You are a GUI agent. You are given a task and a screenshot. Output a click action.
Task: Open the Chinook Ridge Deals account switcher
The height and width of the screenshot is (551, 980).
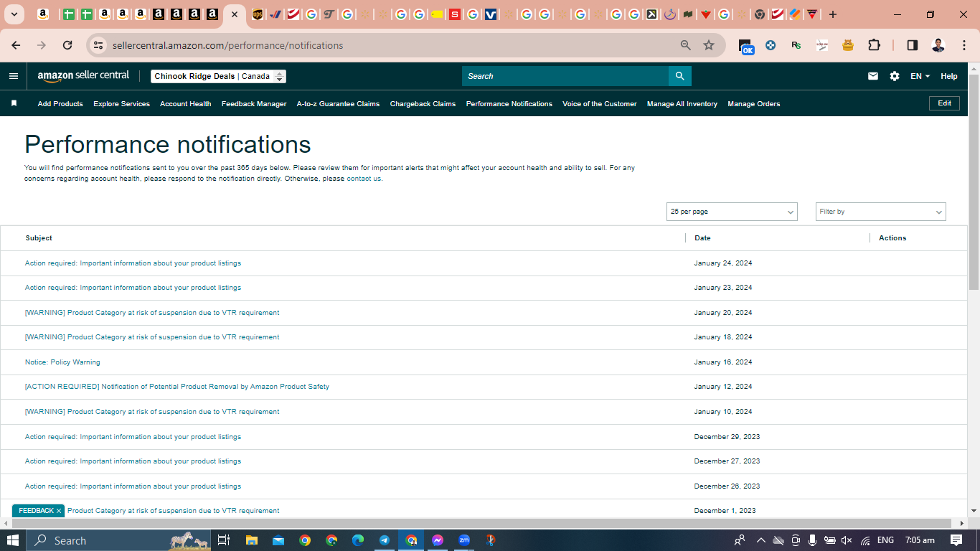[219, 76]
